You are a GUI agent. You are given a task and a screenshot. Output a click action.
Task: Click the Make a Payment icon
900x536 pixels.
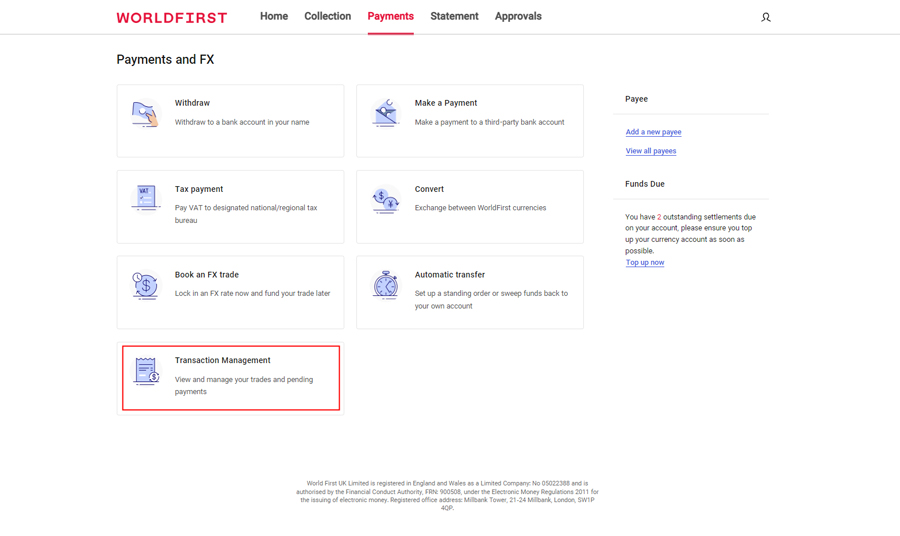386,113
